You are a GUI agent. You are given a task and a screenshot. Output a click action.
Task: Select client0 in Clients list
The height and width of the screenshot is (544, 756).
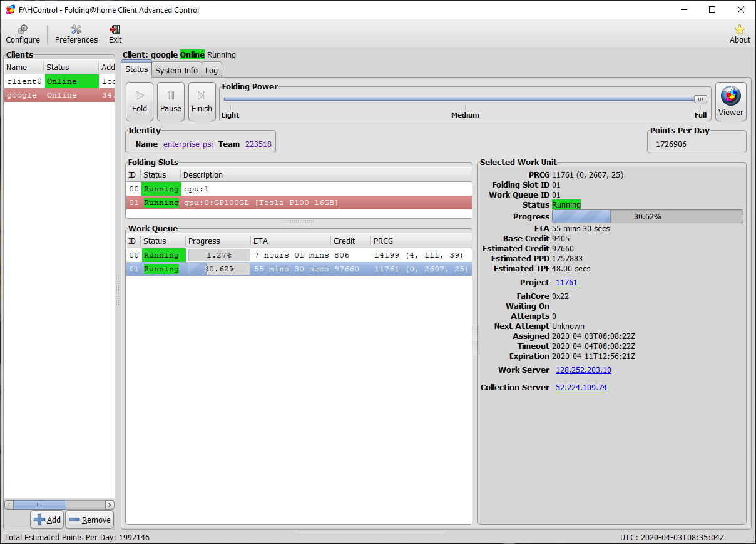(x=59, y=81)
